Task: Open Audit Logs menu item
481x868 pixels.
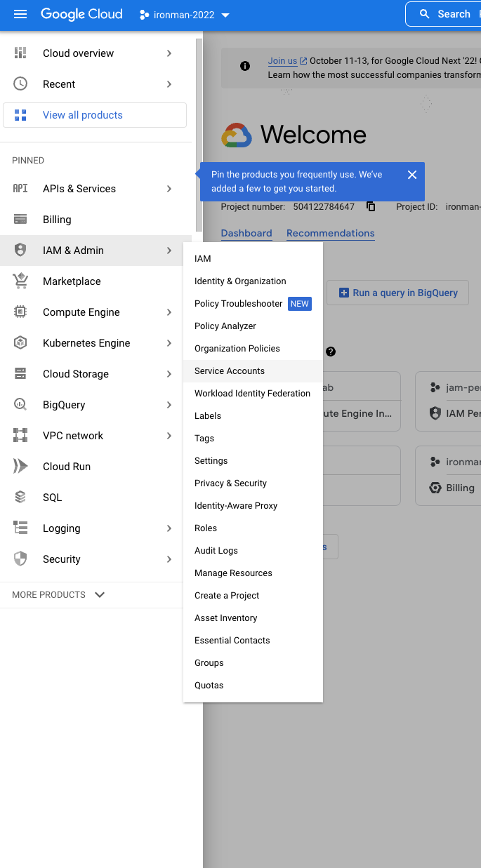Action: click(253, 551)
